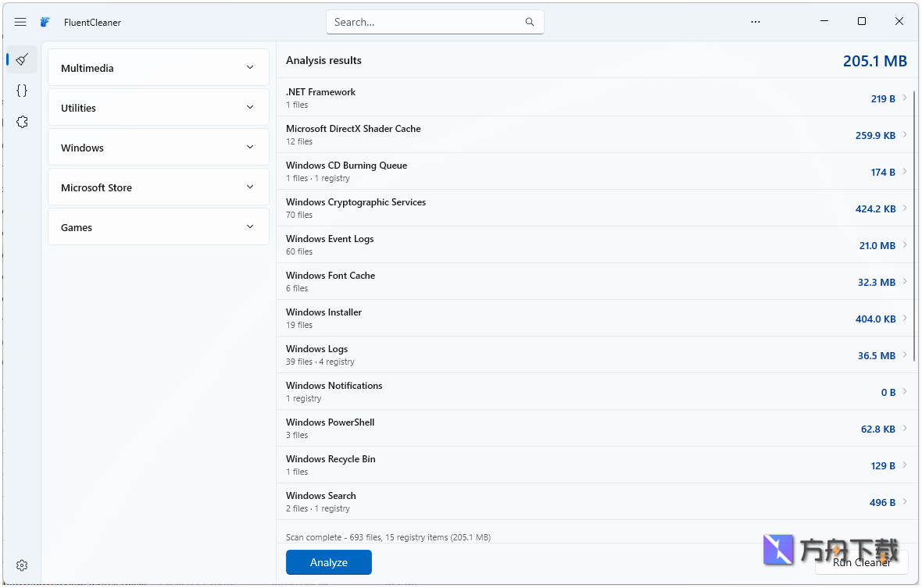This screenshot has height=588, width=922.
Task: Click the 32.3 MB size value
Action: (x=877, y=283)
